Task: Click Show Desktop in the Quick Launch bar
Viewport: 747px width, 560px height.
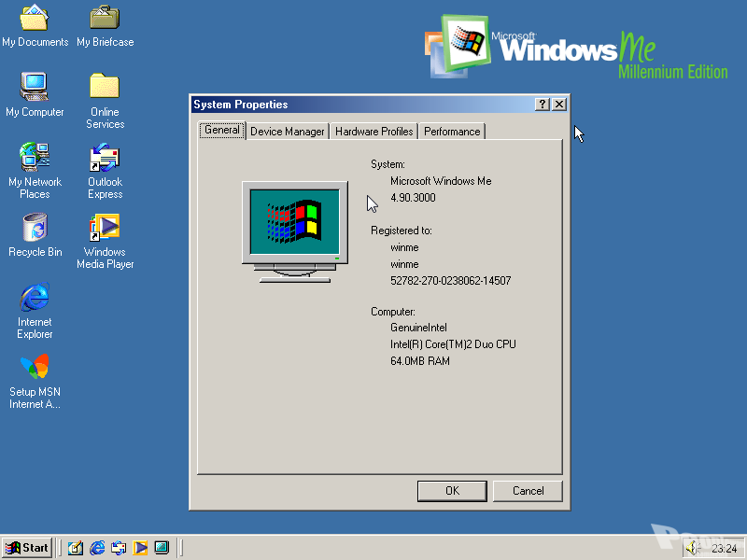Action: [76, 548]
